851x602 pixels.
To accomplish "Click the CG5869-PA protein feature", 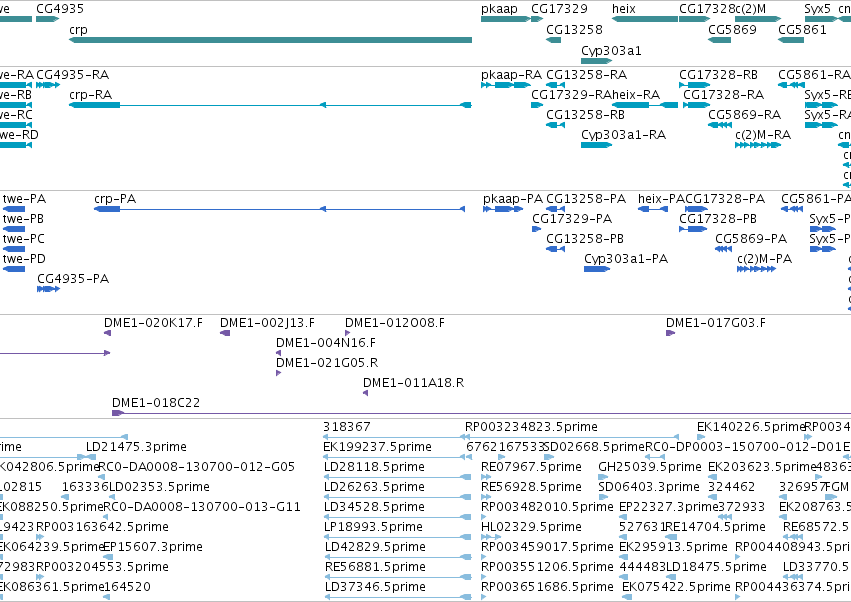I will (723, 249).
